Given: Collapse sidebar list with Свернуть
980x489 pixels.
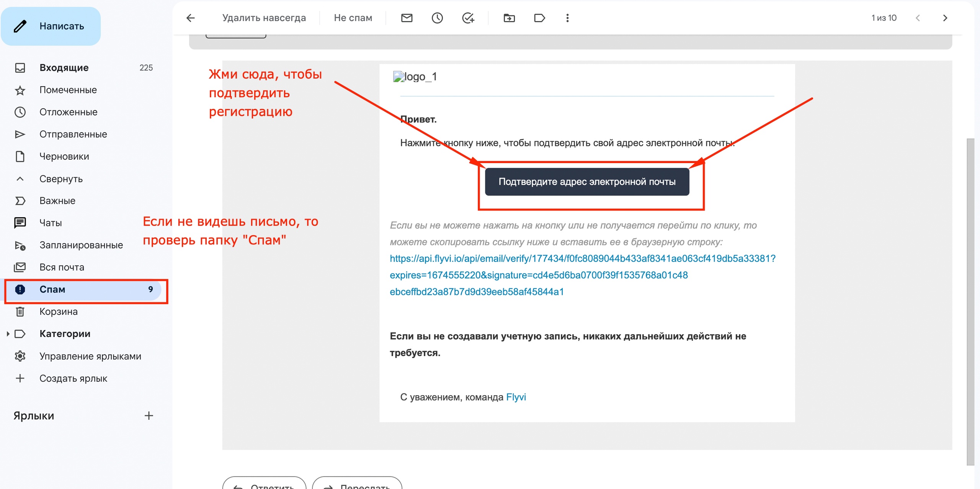Looking at the screenshot, I should [61, 179].
